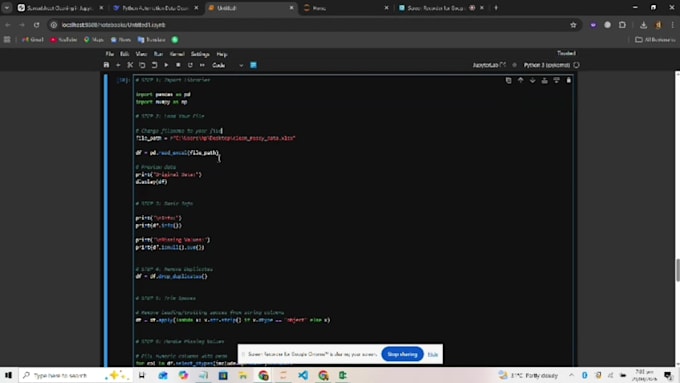The height and width of the screenshot is (383, 680).
Task: Insert a new cell with plus icon
Action: (x=118, y=65)
